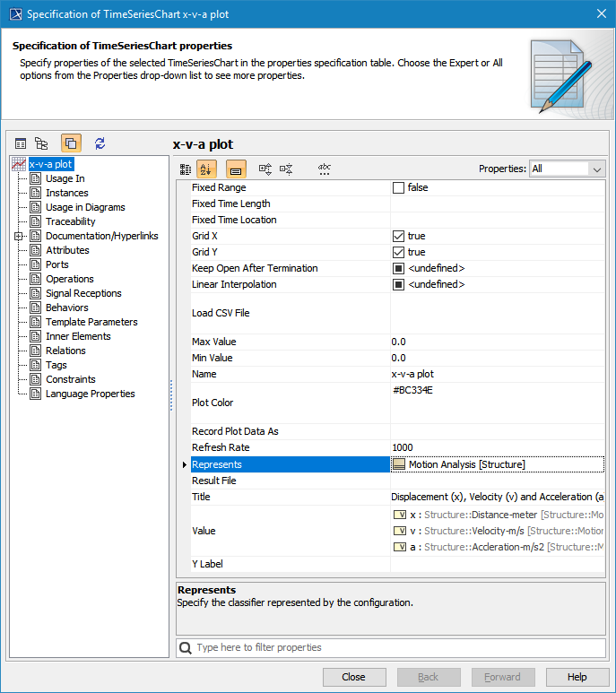616x693 pixels.
Task: Click the x-v-a plot chart icon in the tree
Action: (19, 164)
